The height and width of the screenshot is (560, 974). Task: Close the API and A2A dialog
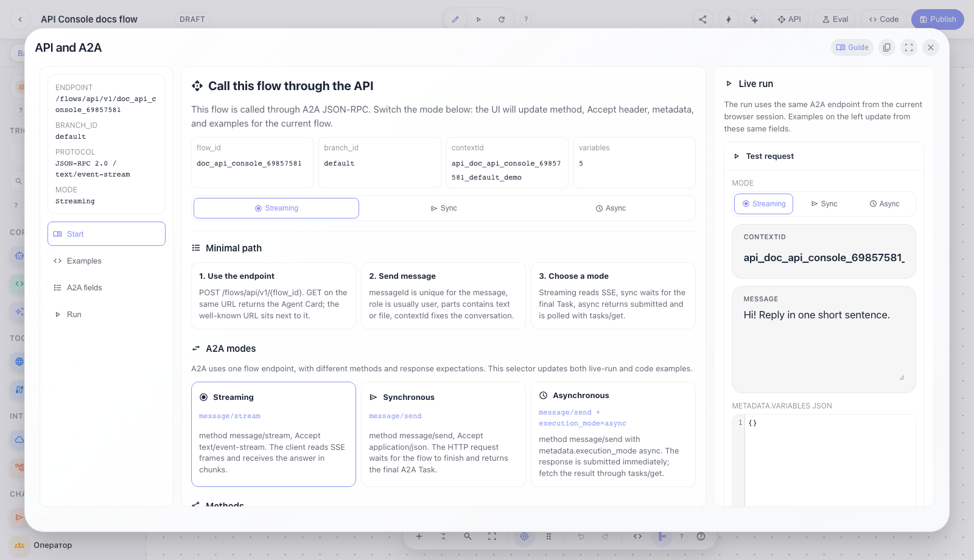tap(931, 47)
